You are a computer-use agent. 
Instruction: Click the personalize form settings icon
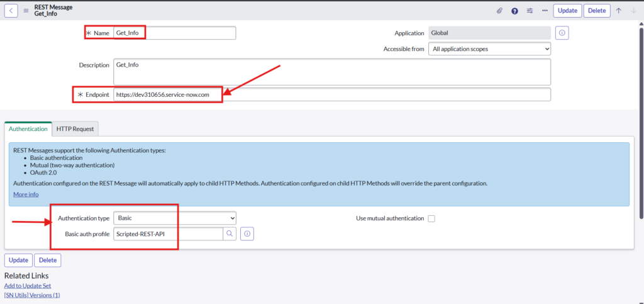(530, 11)
